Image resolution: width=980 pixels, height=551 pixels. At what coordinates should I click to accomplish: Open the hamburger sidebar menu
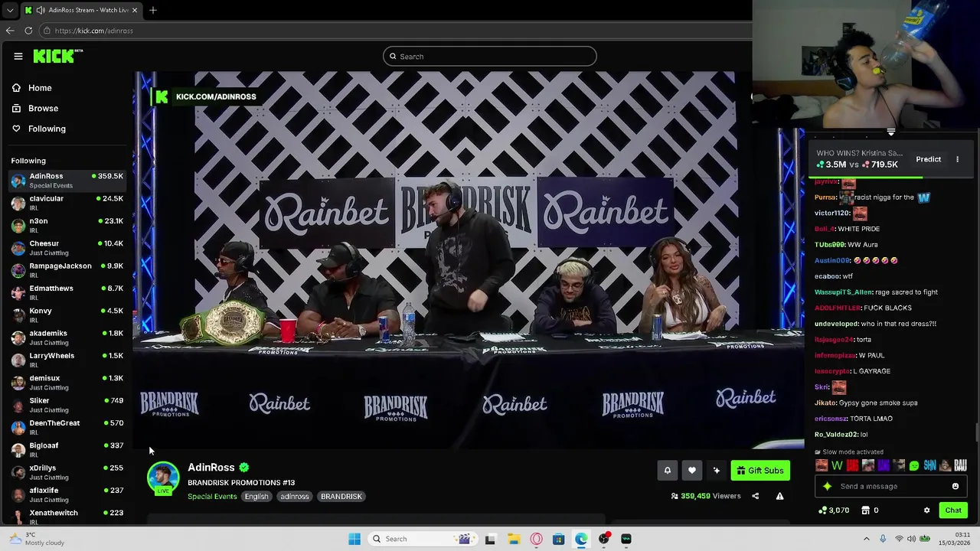[18, 56]
